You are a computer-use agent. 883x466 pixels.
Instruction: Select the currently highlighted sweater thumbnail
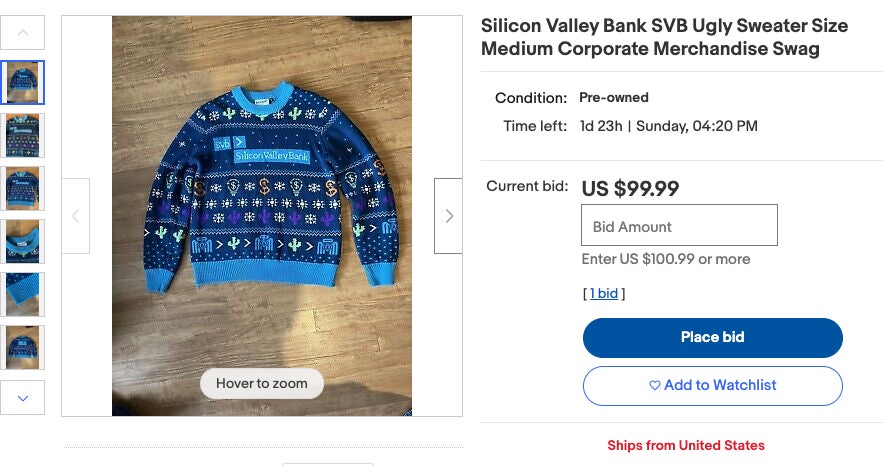[23, 83]
